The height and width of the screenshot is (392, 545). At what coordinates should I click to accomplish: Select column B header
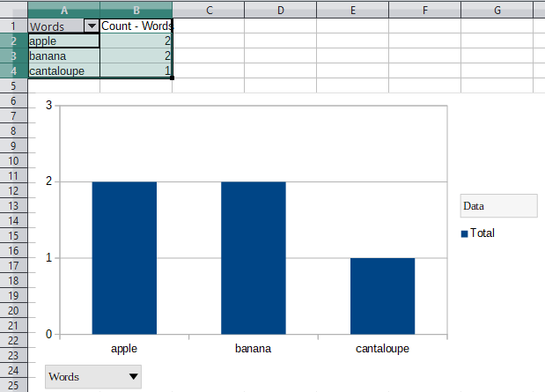coord(136,10)
